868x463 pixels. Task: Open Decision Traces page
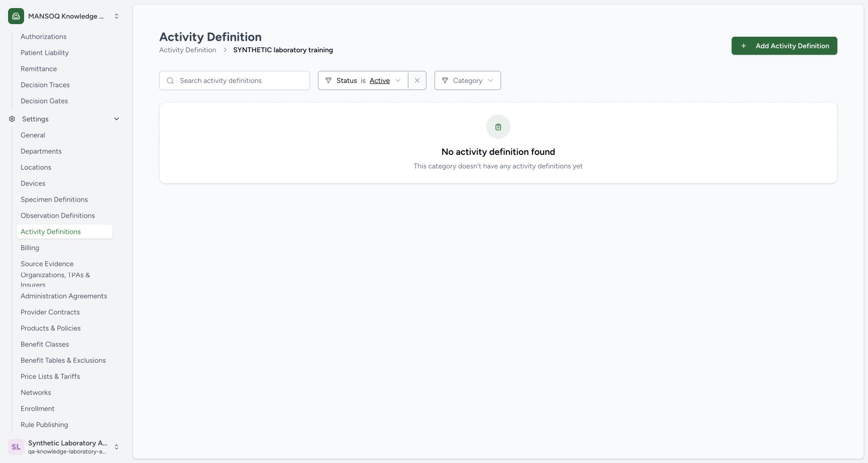(x=45, y=85)
